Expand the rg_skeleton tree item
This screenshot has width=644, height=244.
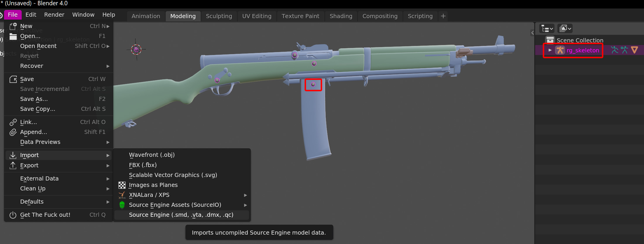point(550,50)
